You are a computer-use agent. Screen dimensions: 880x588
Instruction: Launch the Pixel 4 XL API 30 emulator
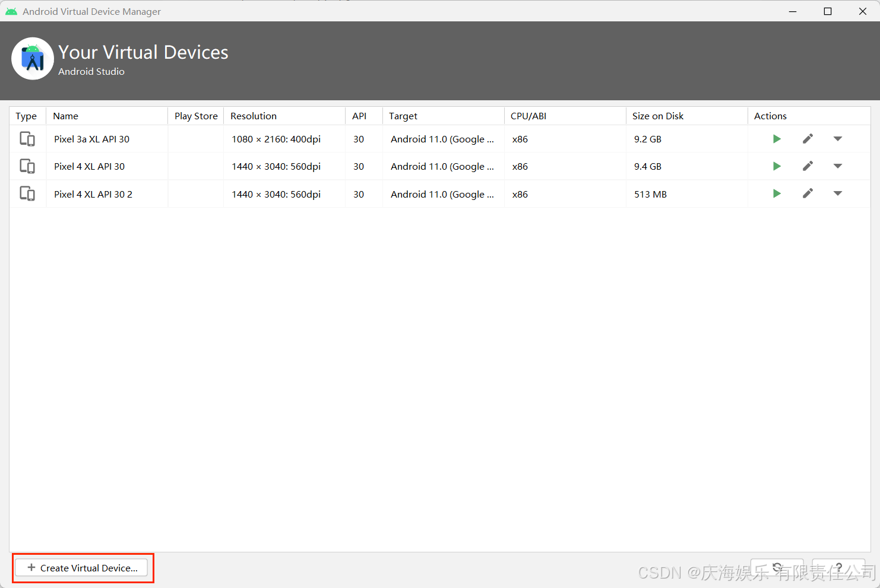click(777, 166)
